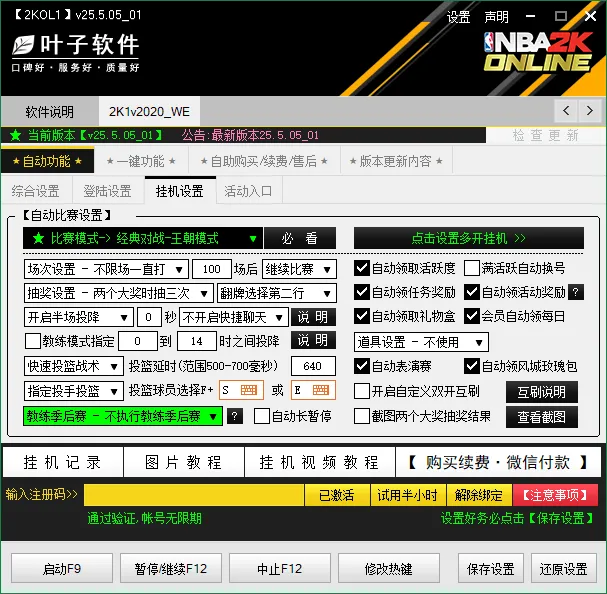The width and height of the screenshot is (607, 594).
Task: Click the green star next to 当前版本
Action: [x=16, y=135]
